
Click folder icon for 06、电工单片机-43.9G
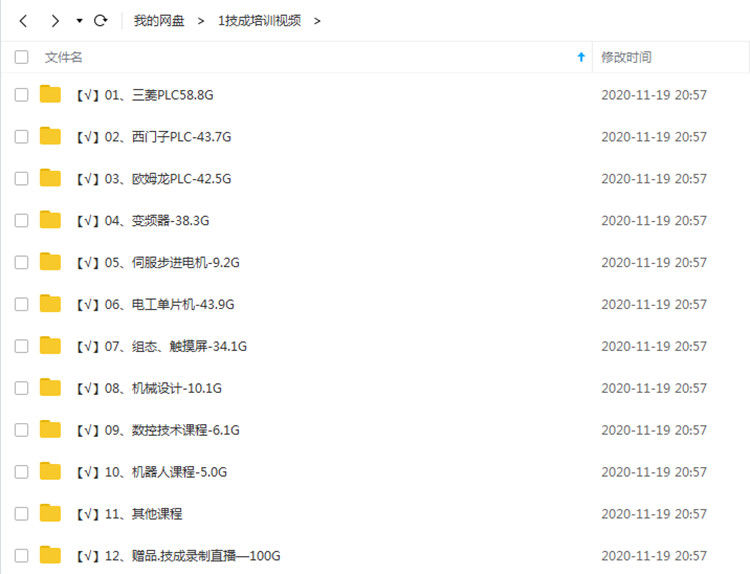pos(50,304)
